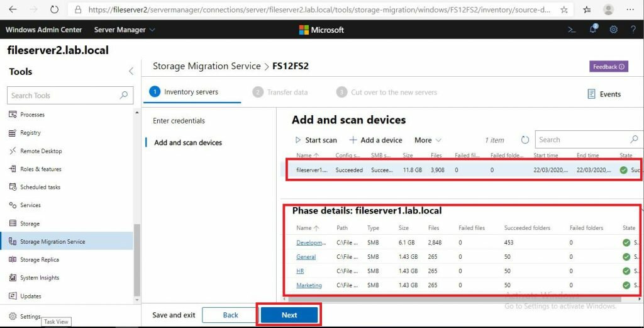This screenshot has height=328, width=644.
Task: Open the HR share link
Action: coord(300,271)
